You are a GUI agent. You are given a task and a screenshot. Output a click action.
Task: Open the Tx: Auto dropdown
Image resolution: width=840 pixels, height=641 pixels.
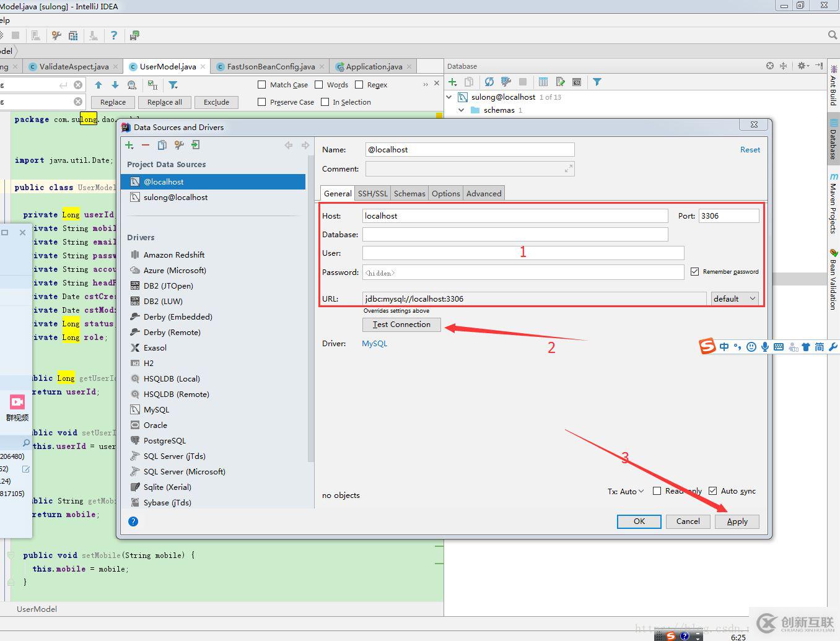click(x=626, y=491)
